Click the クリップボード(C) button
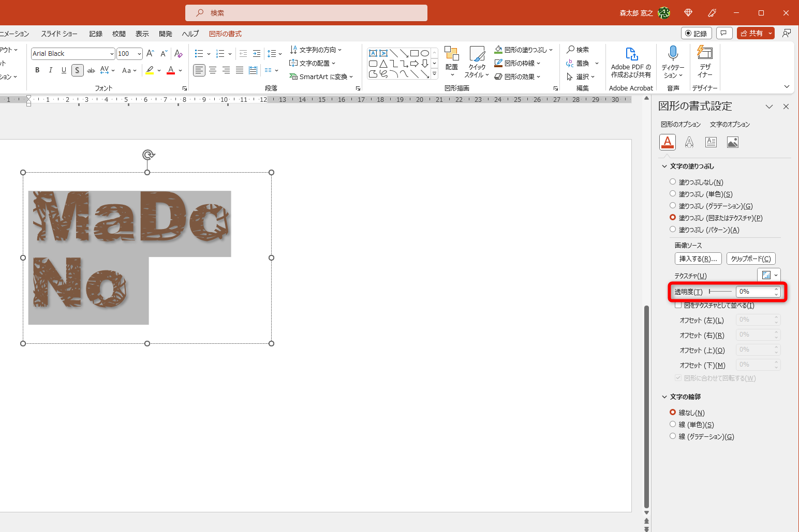799x532 pixels. (x=751, y=259)
